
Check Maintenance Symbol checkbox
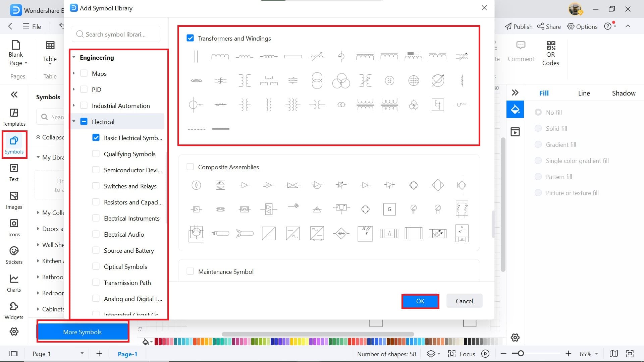click(x=190, y=271)
